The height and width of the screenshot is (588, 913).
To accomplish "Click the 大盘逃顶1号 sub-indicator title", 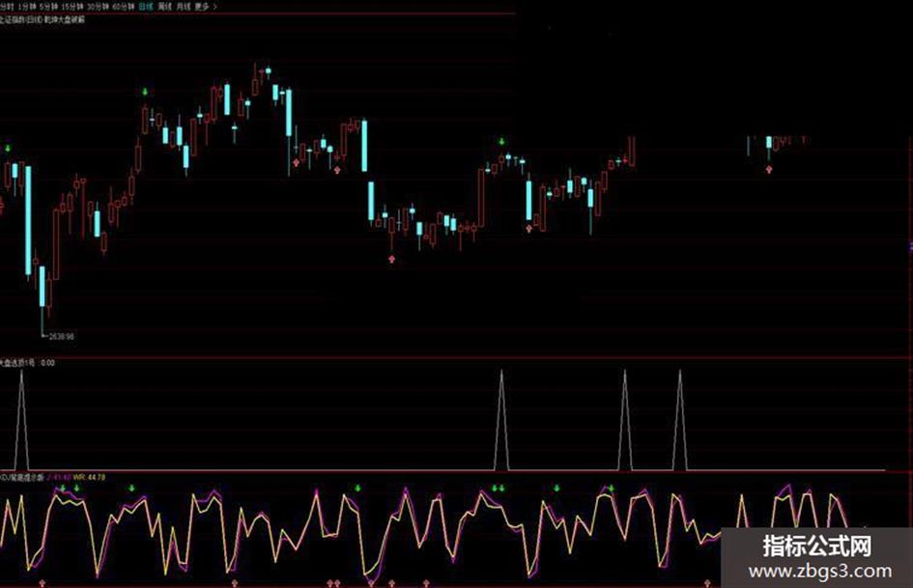I will point(17,363).
